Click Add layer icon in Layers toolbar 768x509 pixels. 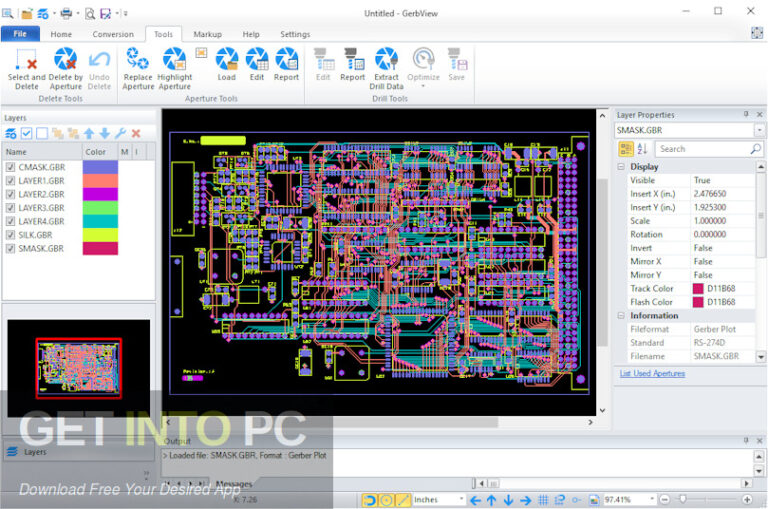pyautogui.click(x=10, y=133)
